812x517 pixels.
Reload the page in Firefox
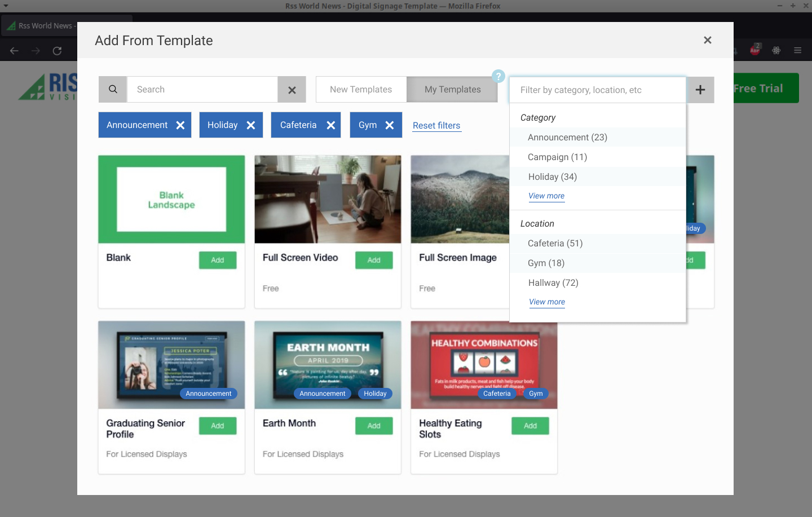(57, 51)
